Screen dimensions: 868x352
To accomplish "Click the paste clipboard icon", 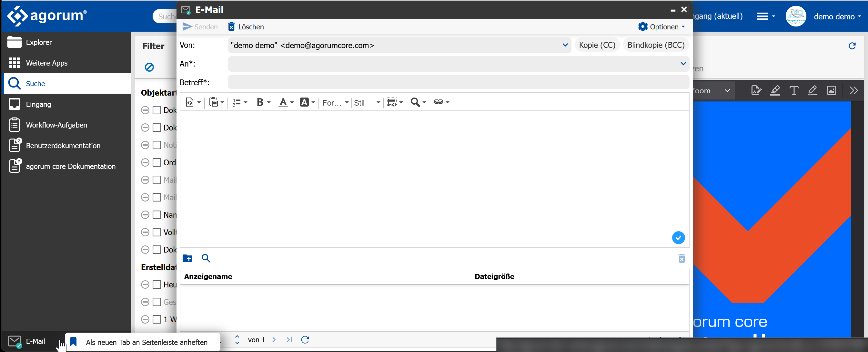I will [213, 102].
